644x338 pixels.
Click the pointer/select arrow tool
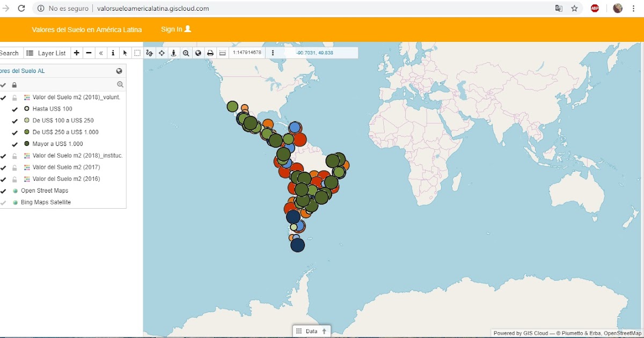pos(125,53)
